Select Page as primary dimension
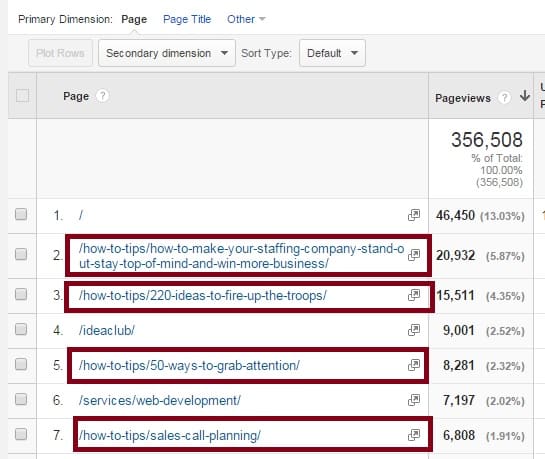 coord(134,19)
